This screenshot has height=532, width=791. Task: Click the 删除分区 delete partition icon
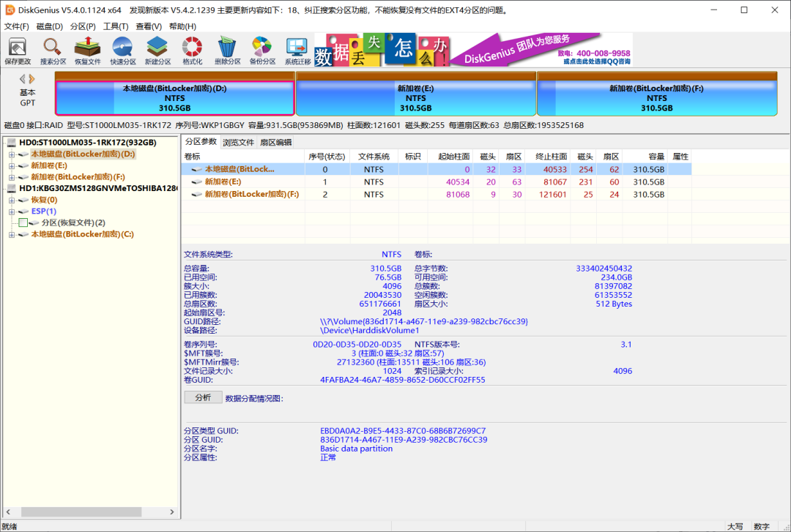coord(228,51)
